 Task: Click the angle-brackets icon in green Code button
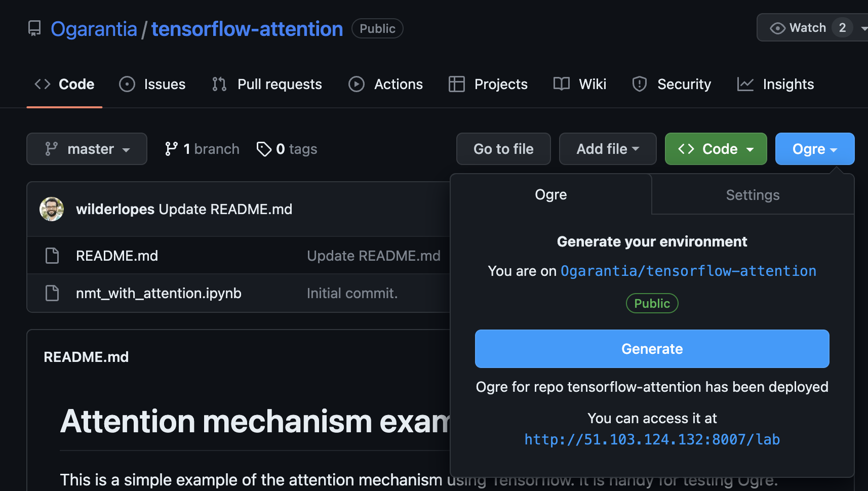click(686, 149)
